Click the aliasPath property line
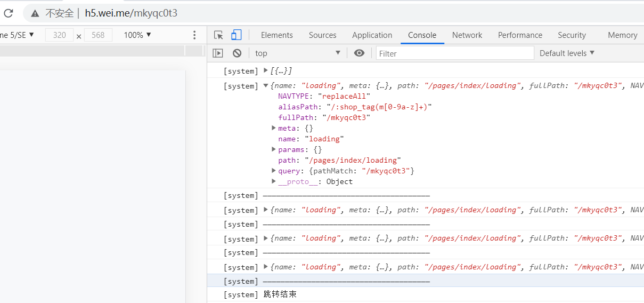 [355, 107]
